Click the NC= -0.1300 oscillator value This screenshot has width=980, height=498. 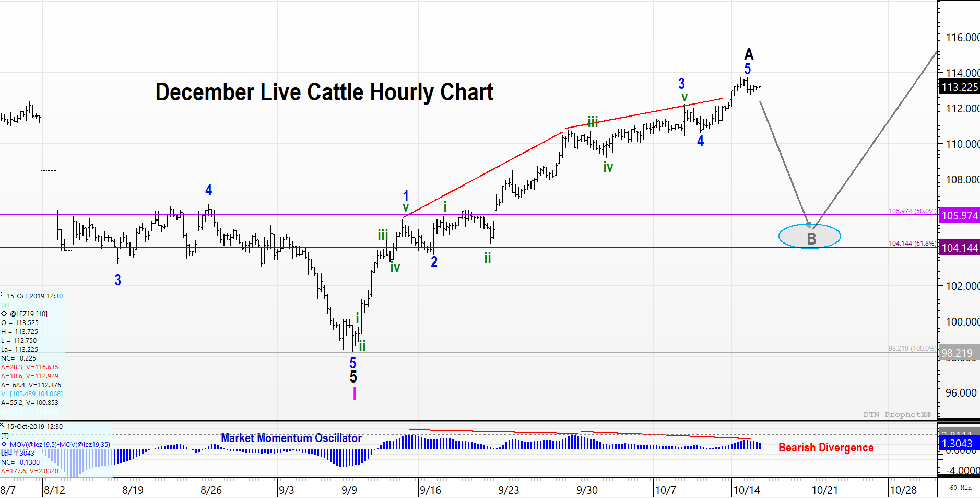[x=20, y=462]
